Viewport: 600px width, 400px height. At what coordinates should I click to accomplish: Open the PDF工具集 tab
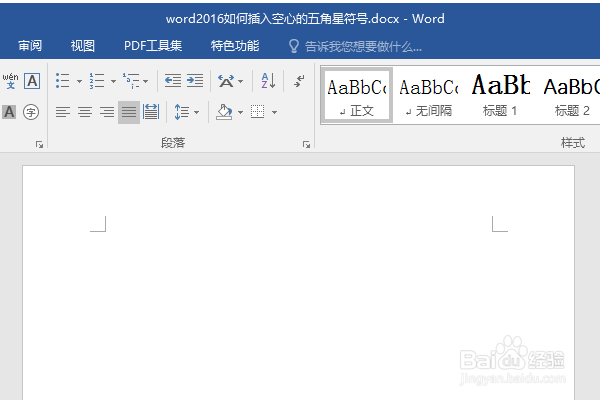tap(153, 46)
